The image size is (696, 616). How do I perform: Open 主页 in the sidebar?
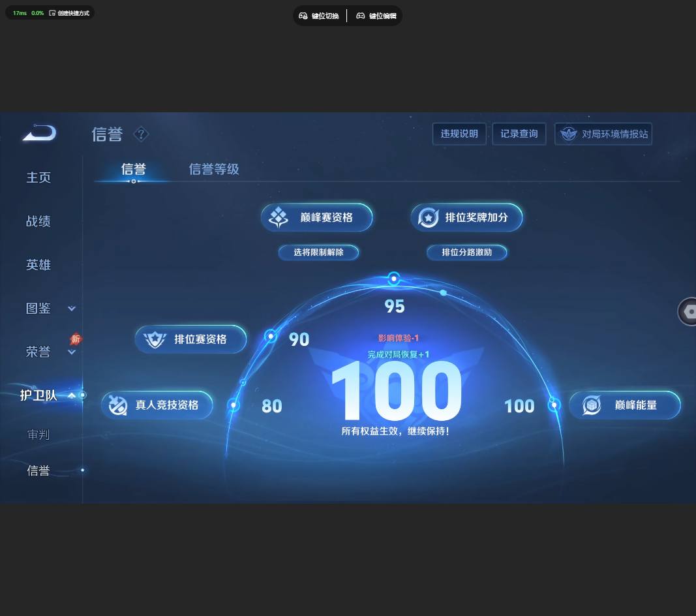pyautogui.click(x=38, y=177)
